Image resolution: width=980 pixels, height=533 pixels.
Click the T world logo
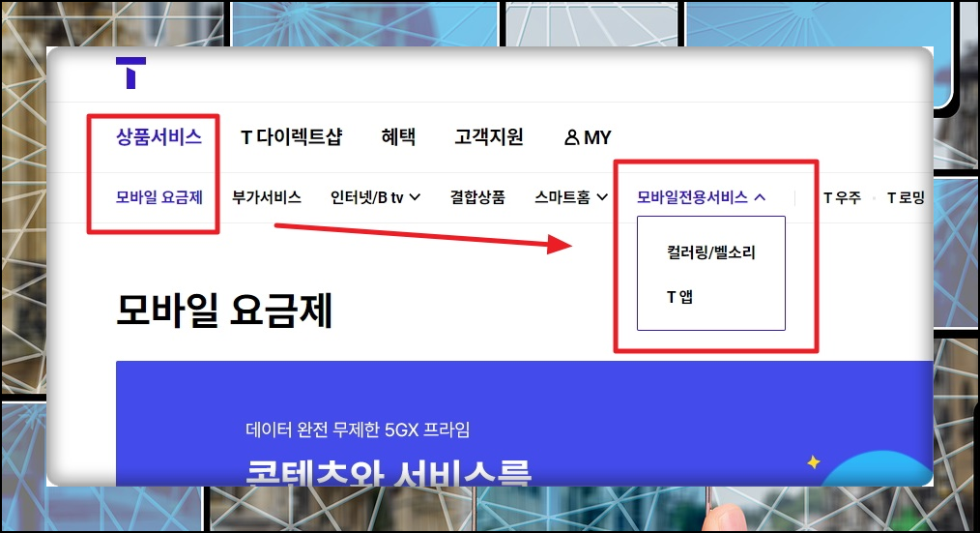click(x=130, y=73)
